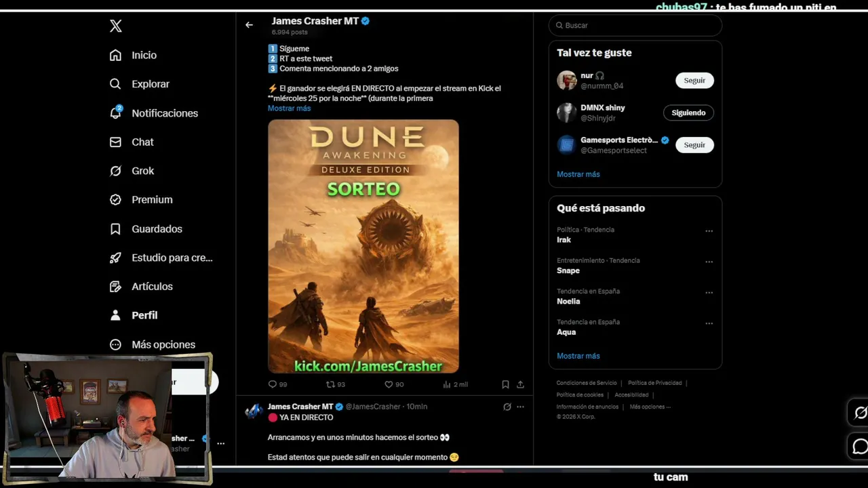Click the Guardados bookmark icon in sidebar
868x488 pixels.
(x=115, y=229)
